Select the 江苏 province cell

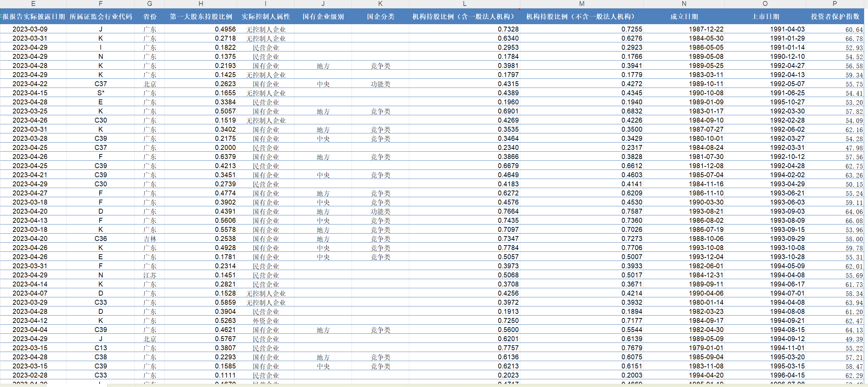tap(150, 275)
